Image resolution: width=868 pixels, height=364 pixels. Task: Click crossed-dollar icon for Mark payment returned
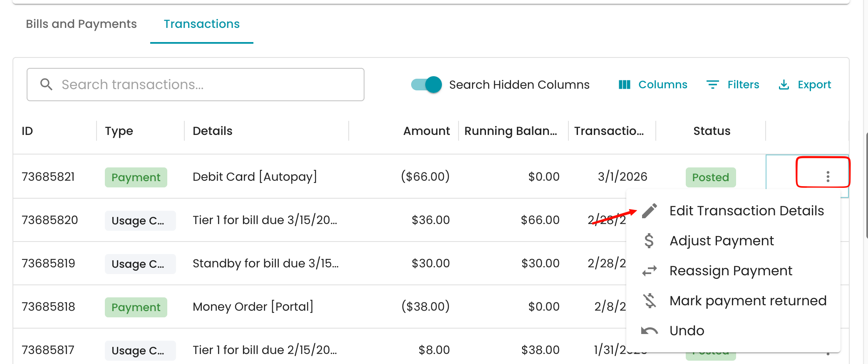point(649,301)
